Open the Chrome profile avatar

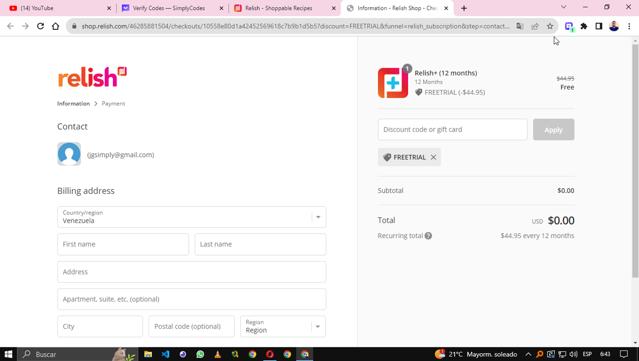coord(614,26)
